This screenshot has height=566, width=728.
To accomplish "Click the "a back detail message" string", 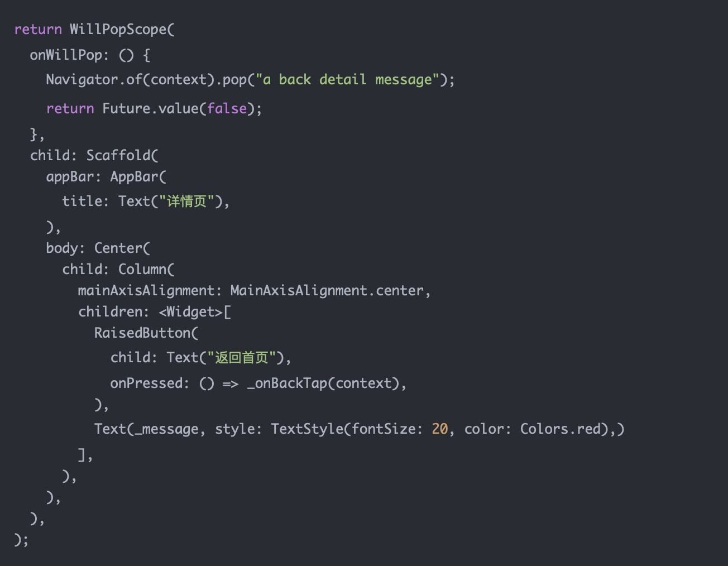I will point(347,80).
